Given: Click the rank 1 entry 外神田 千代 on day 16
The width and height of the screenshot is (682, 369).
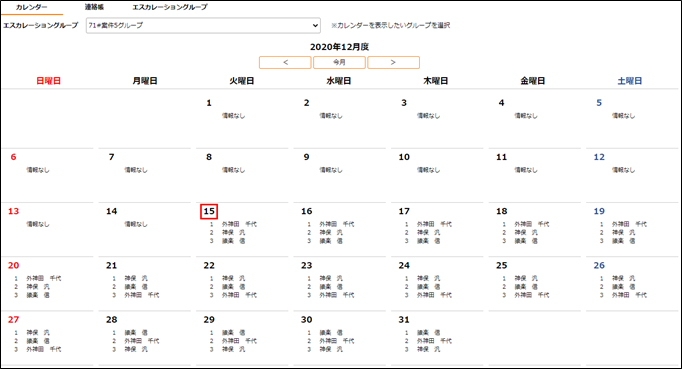Looking at the screenshot, I should pyautogui.click(x=337, y=224).
